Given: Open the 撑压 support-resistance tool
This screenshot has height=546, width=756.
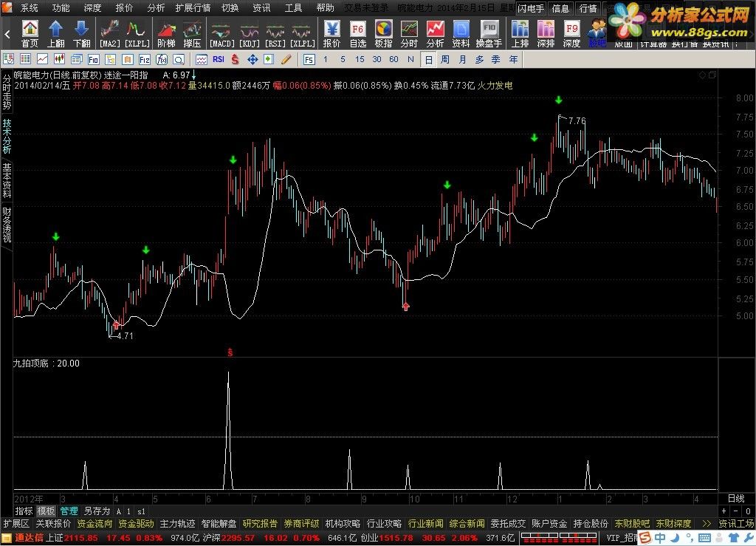Looking at the screenshot, I should 193,33.
